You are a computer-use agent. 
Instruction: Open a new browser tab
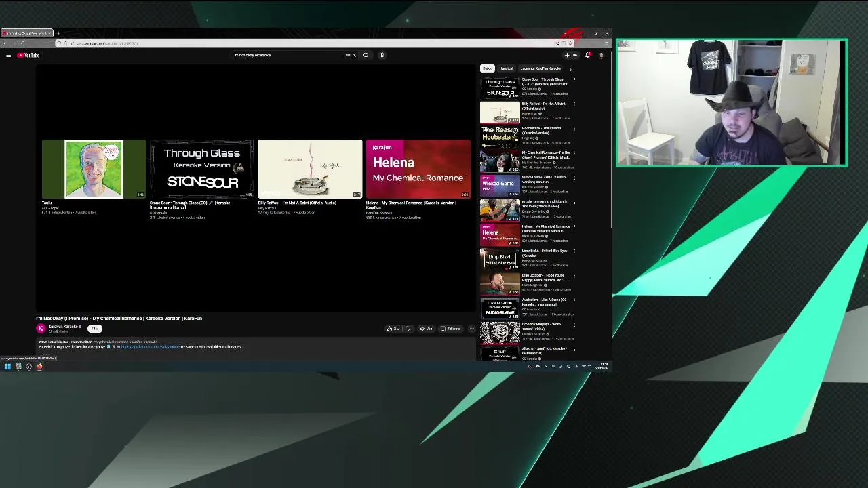(x=58, y=33)
